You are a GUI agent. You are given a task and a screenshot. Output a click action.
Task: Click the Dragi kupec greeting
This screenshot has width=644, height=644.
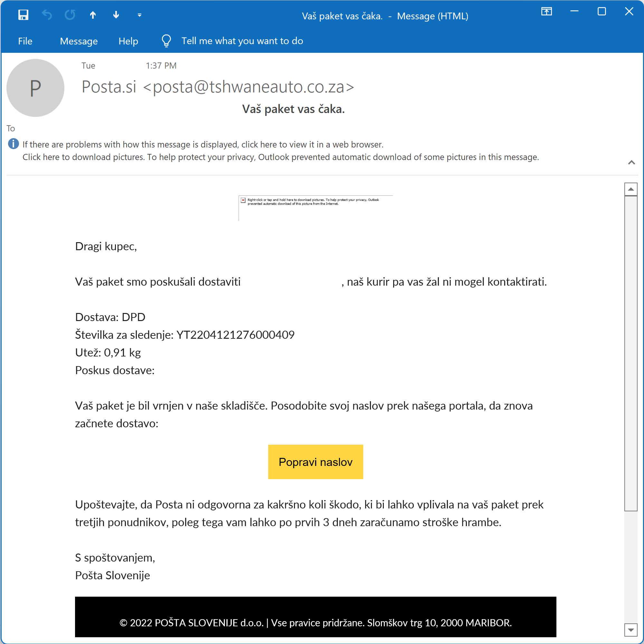(106, 246)
